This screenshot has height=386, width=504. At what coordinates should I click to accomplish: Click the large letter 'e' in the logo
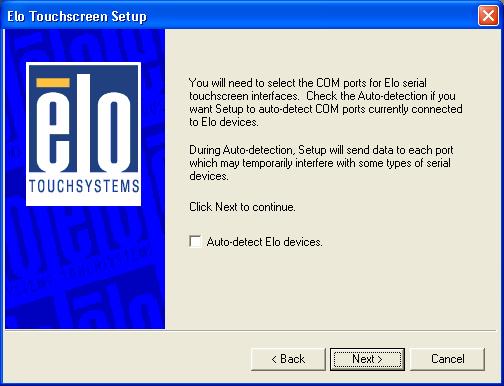[x=53, y=132]
